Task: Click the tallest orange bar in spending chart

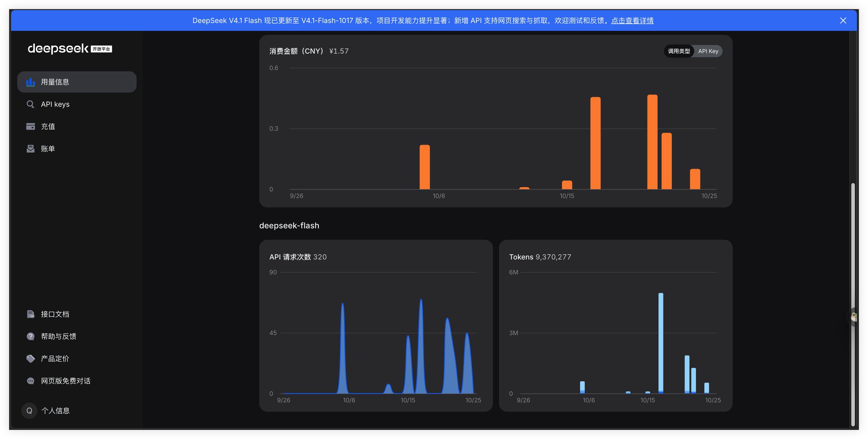Action: (x=652, y=142)
